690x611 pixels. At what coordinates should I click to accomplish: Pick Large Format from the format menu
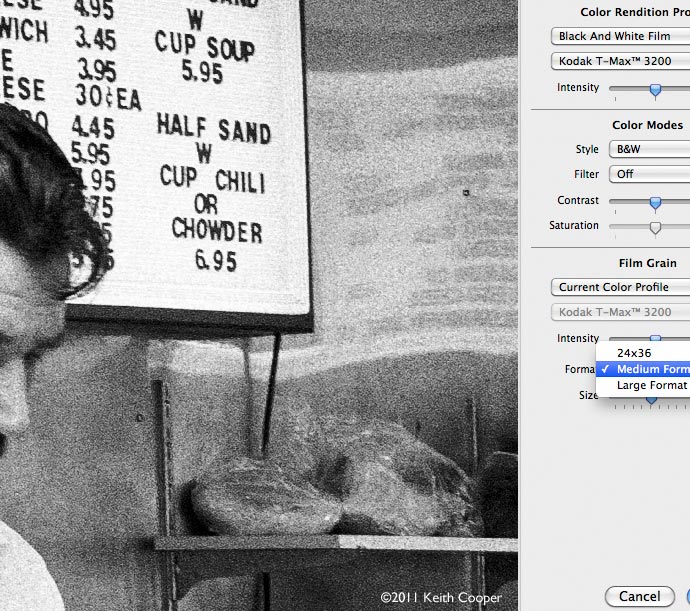click(x=643, y=386)
